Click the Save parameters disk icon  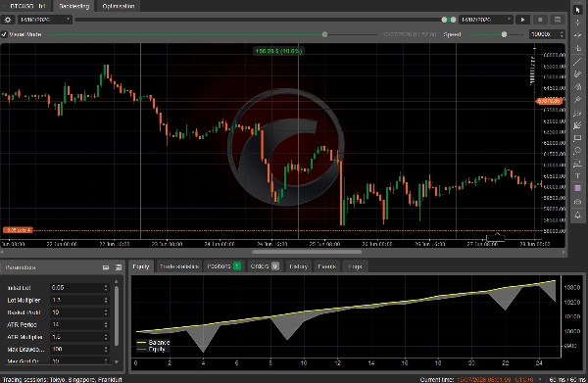(119, 267)
